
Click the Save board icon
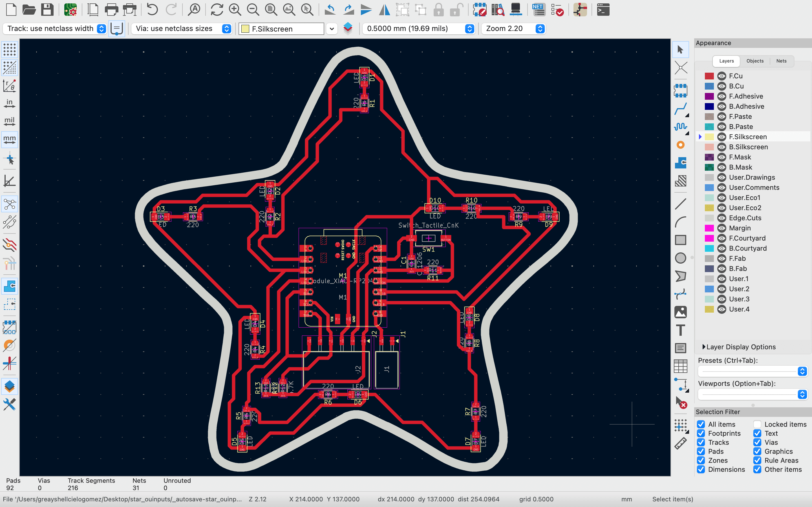(47, 10)
